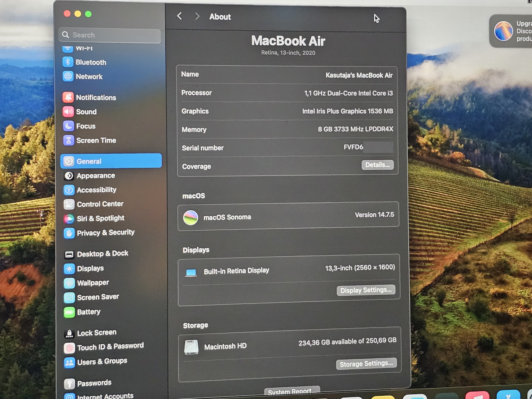
Task: Click the serial number FVFD6 value
Action: [353, 147]
